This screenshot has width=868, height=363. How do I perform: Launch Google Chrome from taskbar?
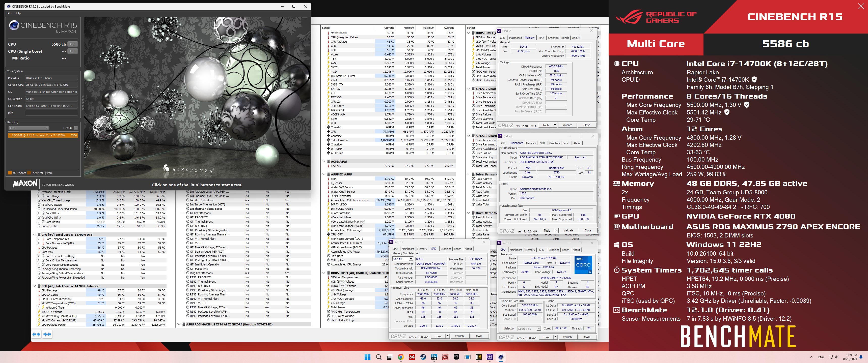(x=401, y=357)
